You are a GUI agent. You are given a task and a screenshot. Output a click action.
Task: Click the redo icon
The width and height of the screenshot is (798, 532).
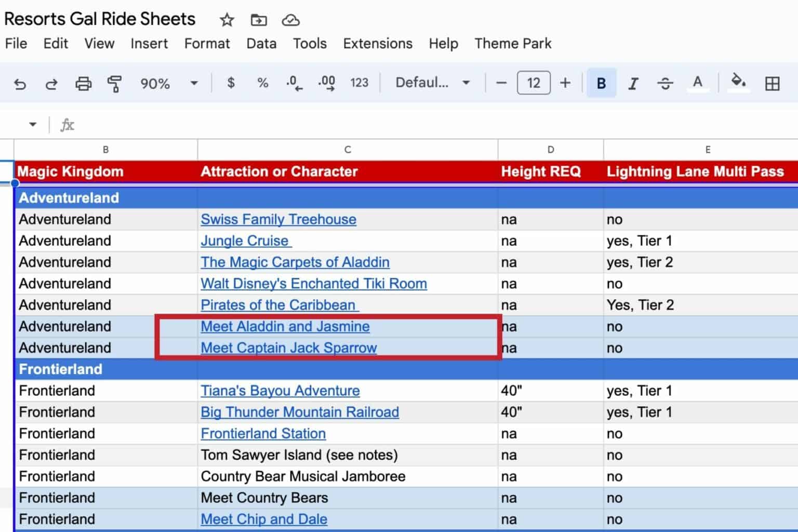[51, 83]
